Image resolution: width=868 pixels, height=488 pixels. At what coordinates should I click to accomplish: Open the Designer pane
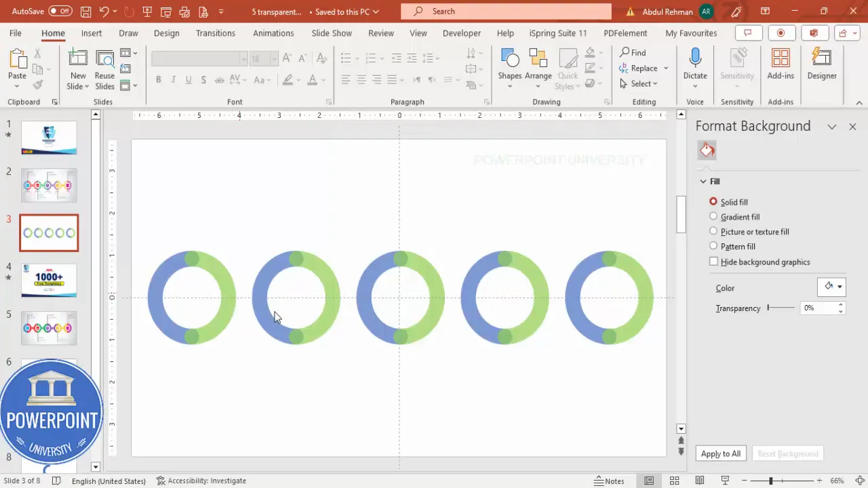click(821, 66)
